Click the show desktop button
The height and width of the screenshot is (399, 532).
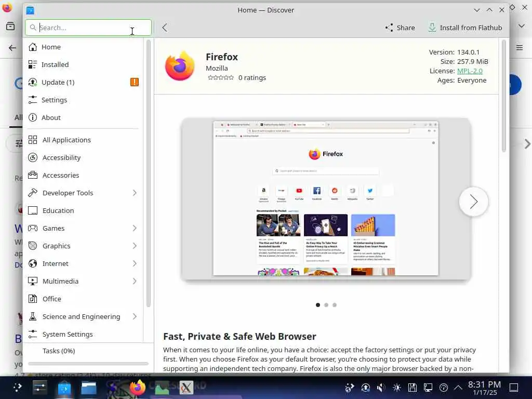(x=514, y=388)
